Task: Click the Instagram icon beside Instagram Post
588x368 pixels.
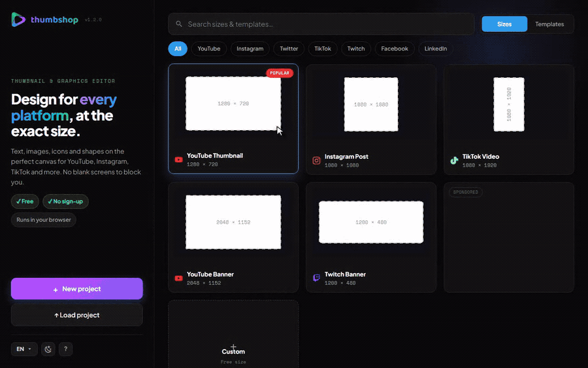Action: 316,161
